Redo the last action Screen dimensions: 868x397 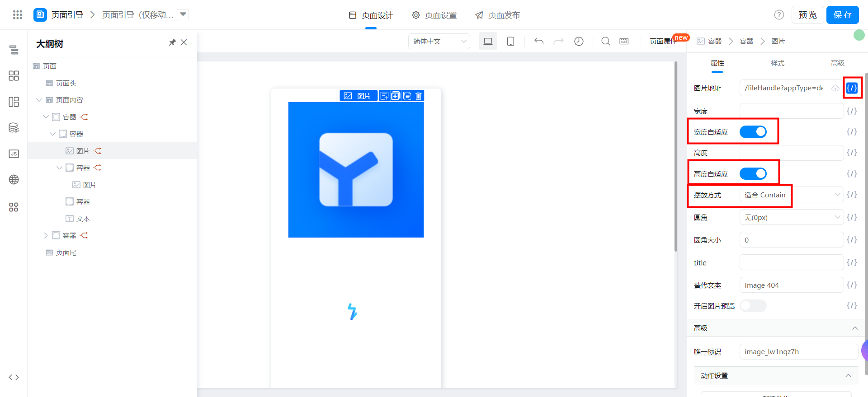coord(559,41)
